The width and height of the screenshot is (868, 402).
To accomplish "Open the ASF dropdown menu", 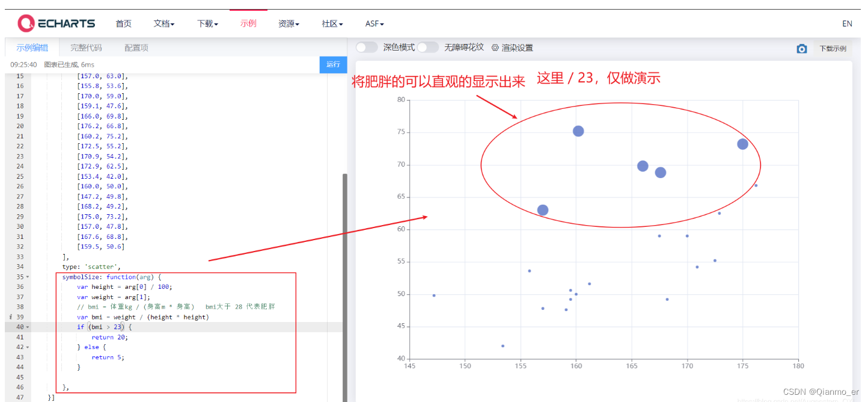I will (374, 23).
